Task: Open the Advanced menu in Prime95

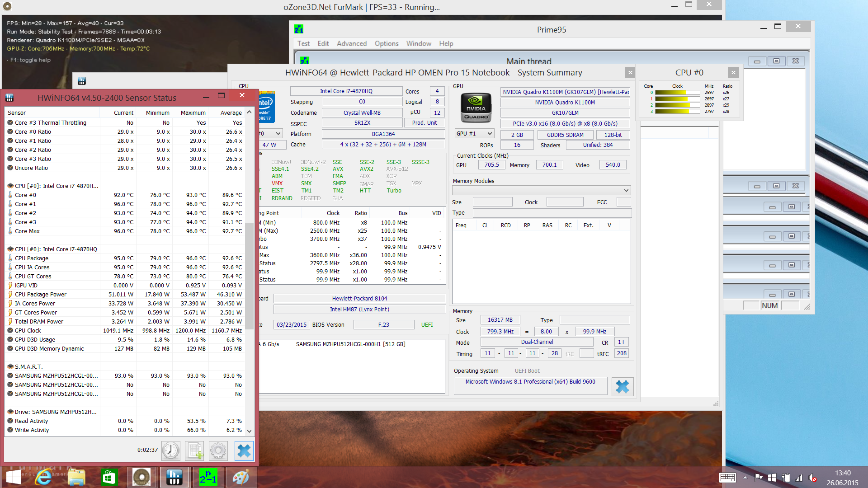Action: pos(351,44)
